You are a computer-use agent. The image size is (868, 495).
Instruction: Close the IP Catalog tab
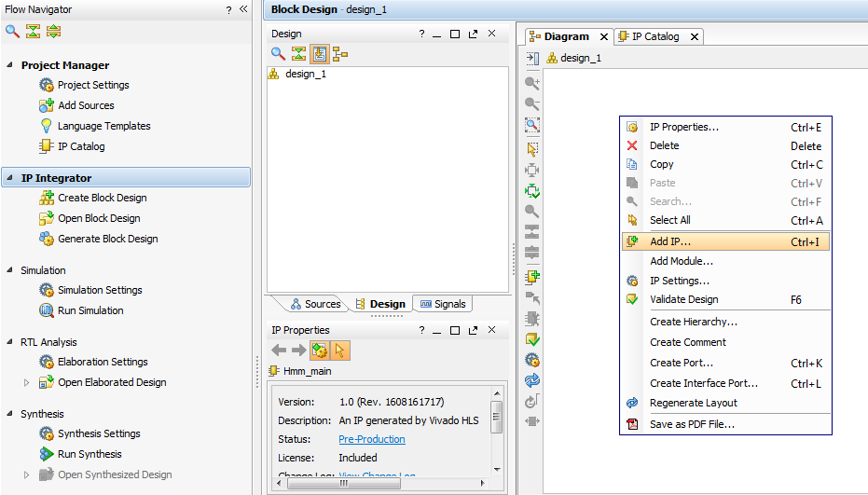695,37
